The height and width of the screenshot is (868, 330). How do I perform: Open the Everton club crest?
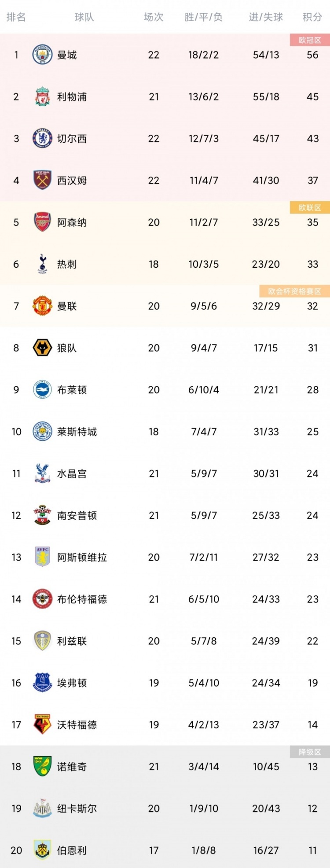click(43, 683)
